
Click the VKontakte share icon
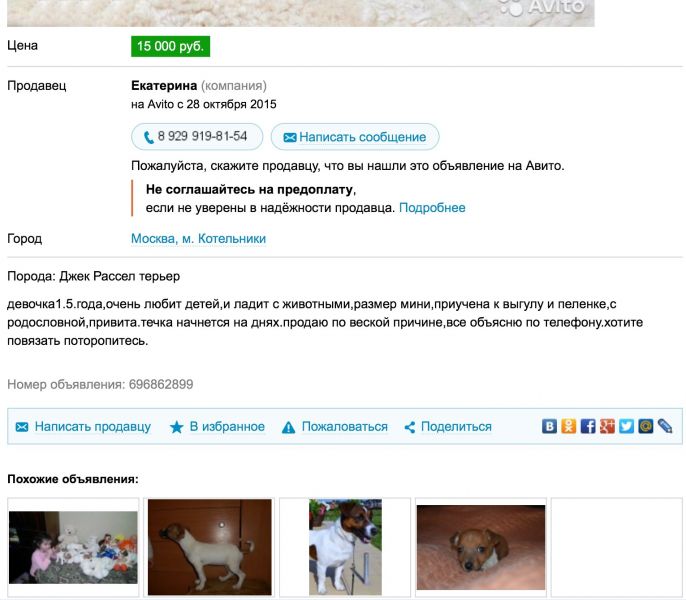click(550, 426)
